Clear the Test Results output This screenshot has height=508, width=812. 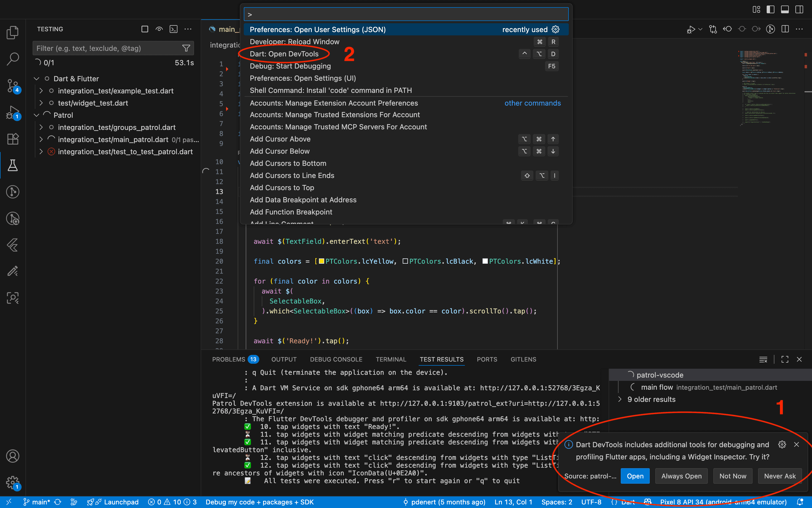(x=763, y=360)
